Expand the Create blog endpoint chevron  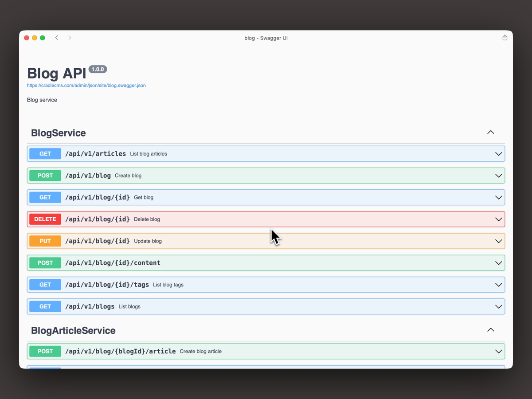click(498, 175)
